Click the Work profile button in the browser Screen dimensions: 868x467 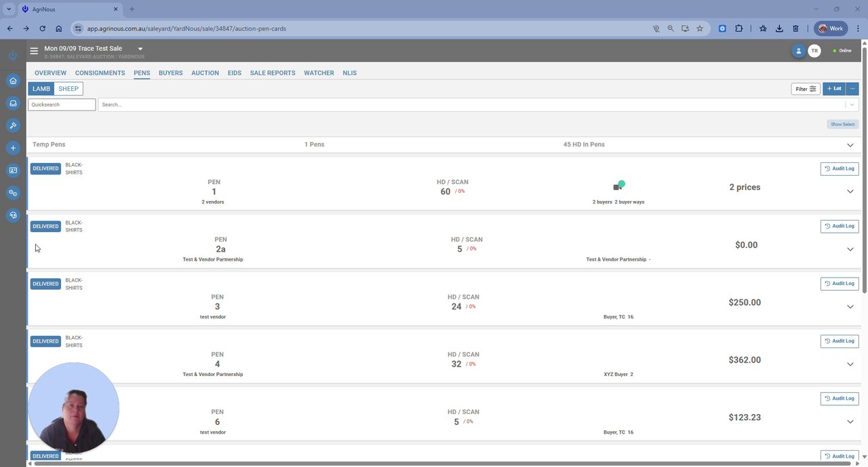831,29
